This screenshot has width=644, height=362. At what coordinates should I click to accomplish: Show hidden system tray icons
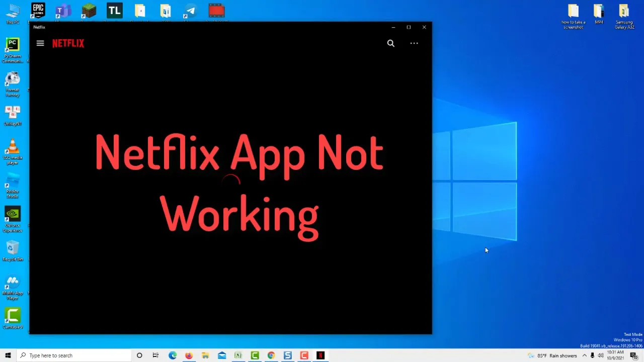pyautogui.click(x=584, y=355)
